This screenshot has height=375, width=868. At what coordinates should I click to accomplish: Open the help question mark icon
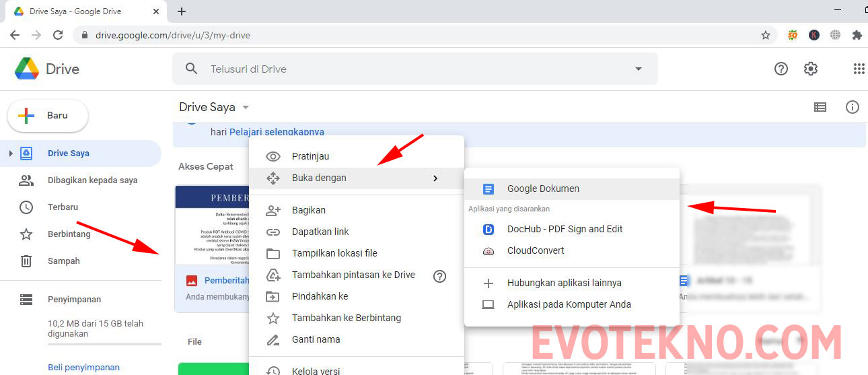(x=781, y=69)
